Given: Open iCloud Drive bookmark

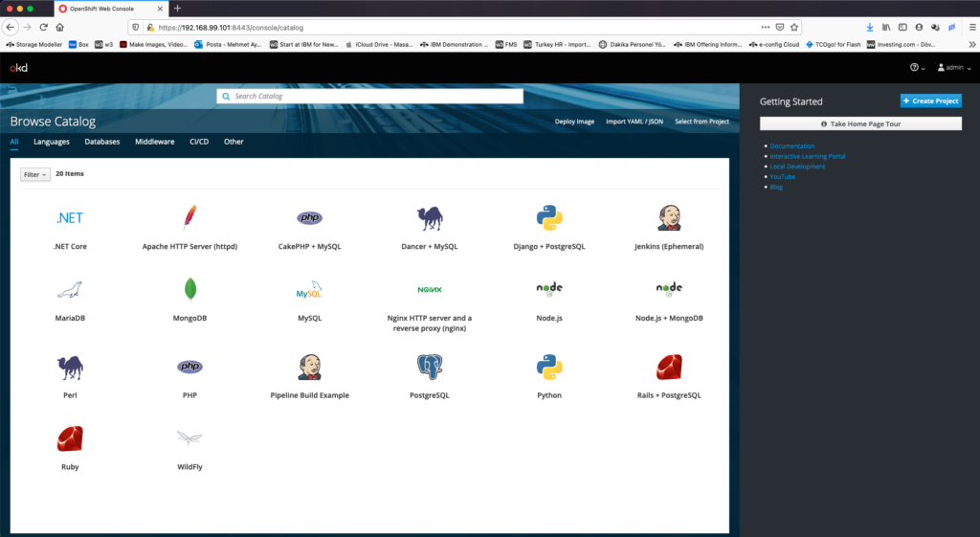Looking at the screenshot, I should click(379, 44).
